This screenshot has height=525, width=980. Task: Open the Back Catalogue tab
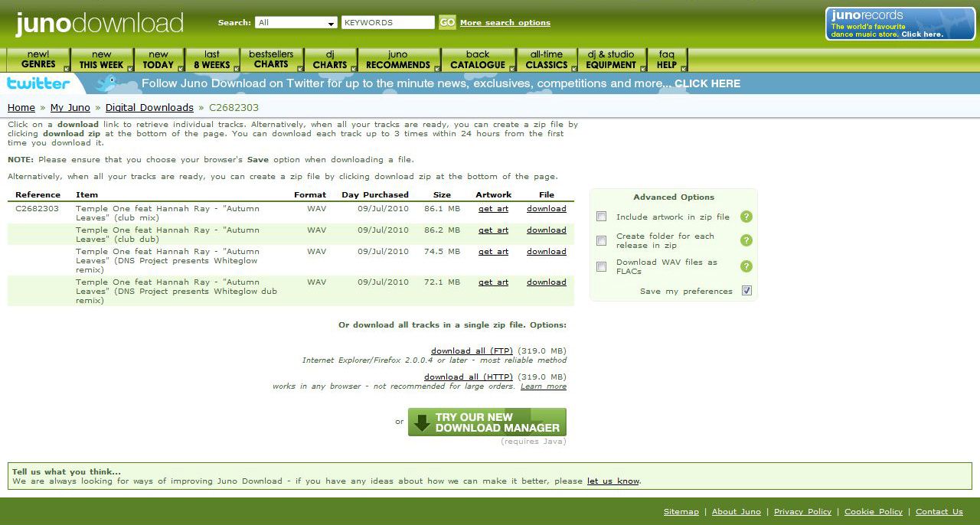pos(478,60)
